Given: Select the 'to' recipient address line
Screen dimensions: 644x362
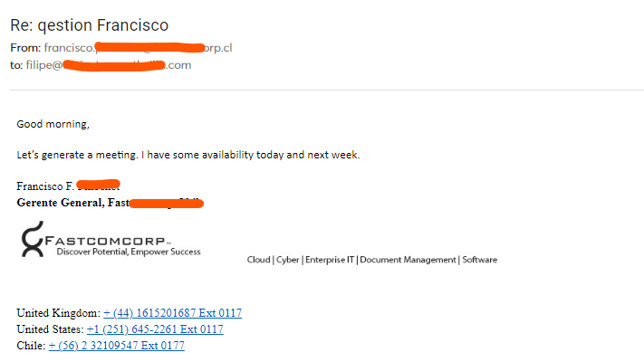Looking at the screenshot, I should (x=101, y=65).
